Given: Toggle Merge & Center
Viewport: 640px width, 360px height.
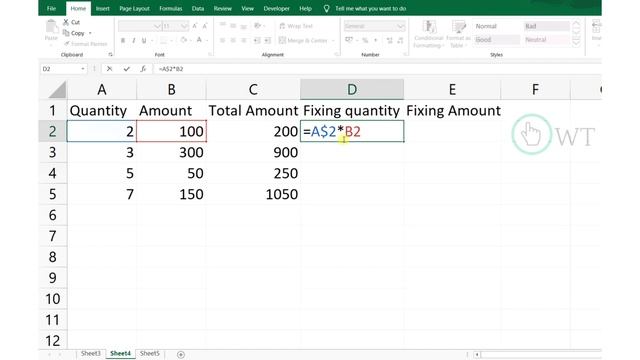Looking at the screenshot, I should [x=303, y=40].
